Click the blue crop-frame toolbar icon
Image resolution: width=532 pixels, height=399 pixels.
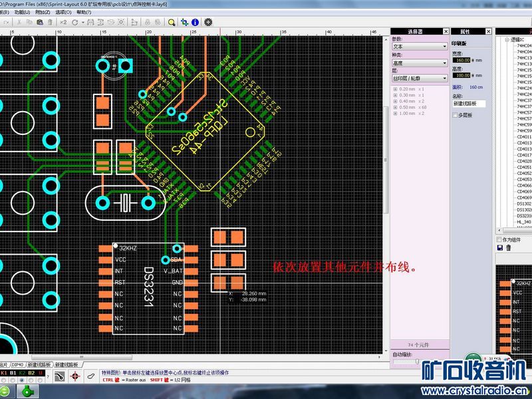(x=185, y=23)
